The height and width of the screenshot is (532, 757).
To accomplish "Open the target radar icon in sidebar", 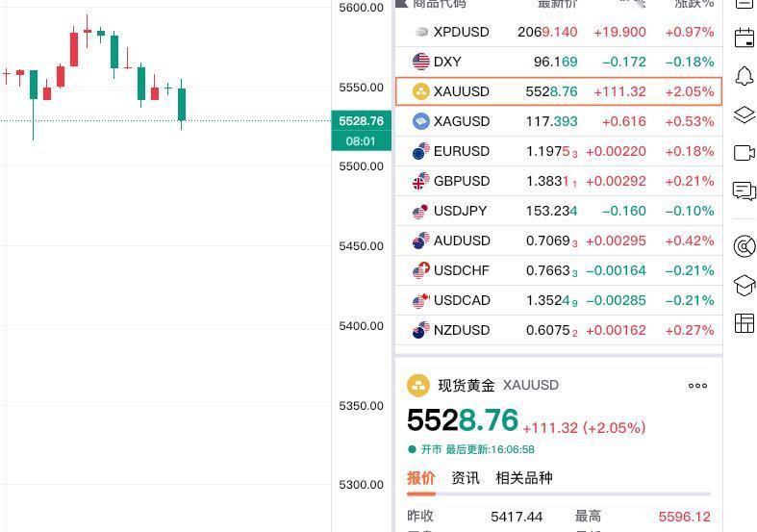I will [x=744, y=246].
